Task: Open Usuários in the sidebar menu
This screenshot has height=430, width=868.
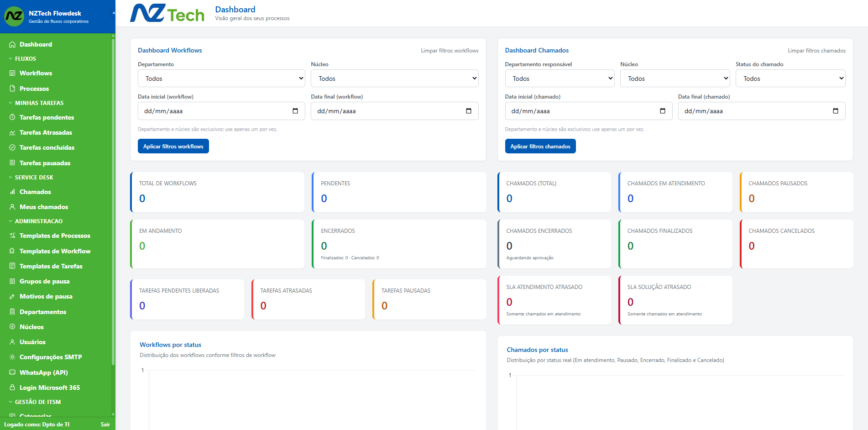Action: click(32, 342)
